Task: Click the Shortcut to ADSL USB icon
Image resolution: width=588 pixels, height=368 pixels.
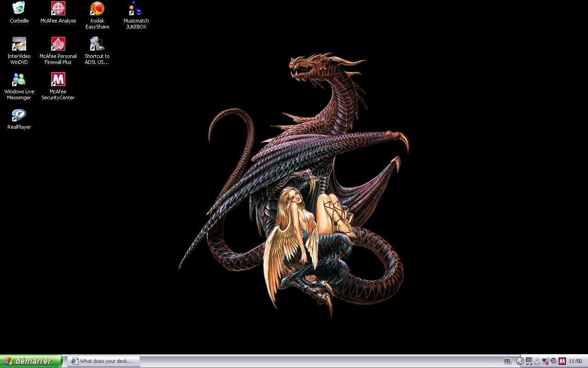Action: coord(97,44)
